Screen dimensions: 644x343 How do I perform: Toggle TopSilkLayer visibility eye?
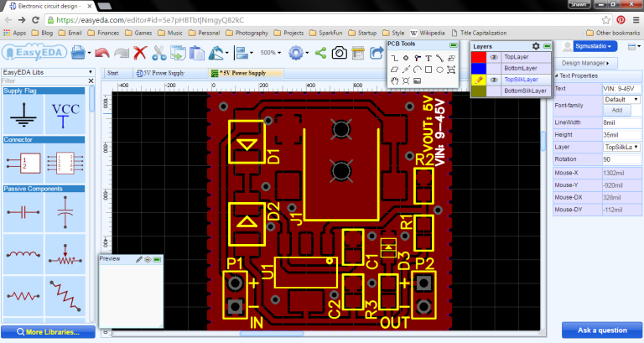pos(494,80)
